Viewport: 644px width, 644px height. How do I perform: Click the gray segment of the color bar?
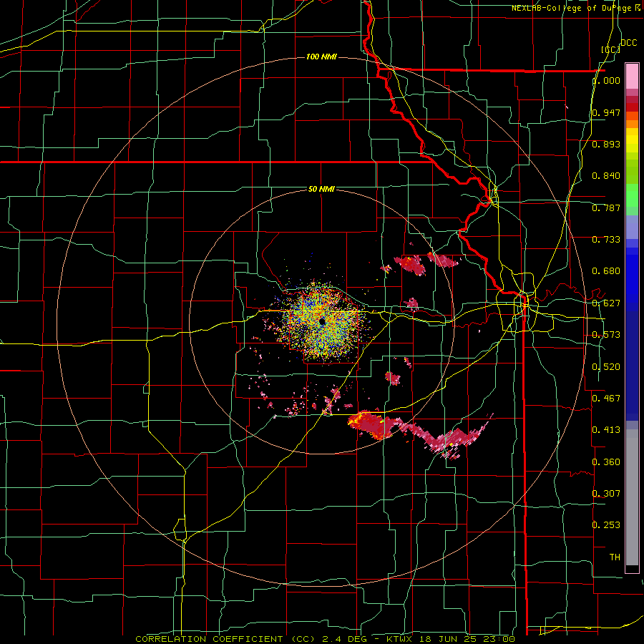632,497
